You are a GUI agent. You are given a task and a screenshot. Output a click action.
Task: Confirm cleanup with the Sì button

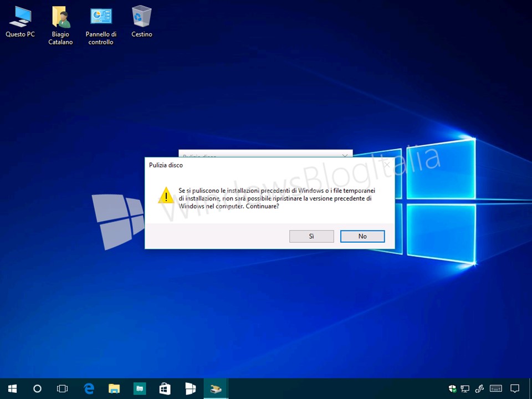[311, 236]
